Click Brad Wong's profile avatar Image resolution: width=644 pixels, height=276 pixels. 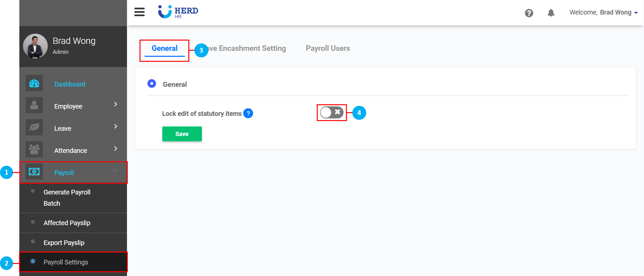(x=35, y=46)
